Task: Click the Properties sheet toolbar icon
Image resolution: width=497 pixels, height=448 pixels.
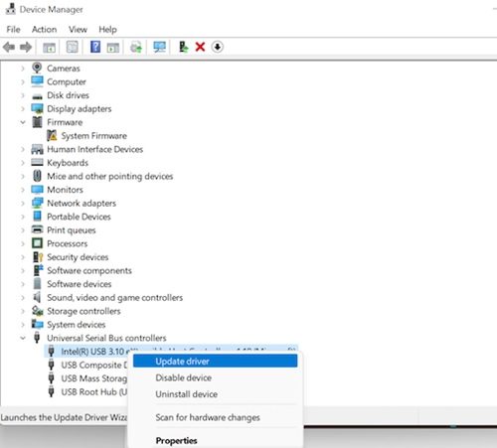Action: (x=73, y=47)
